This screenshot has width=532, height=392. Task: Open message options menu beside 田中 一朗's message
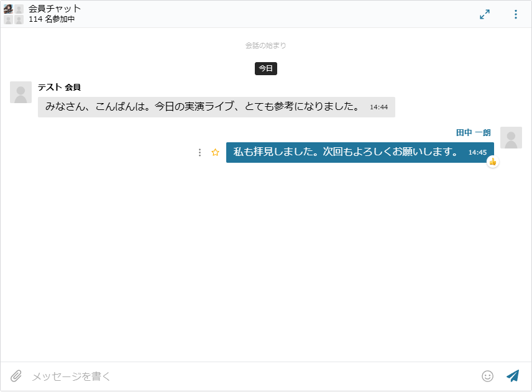tap(199, 153)
